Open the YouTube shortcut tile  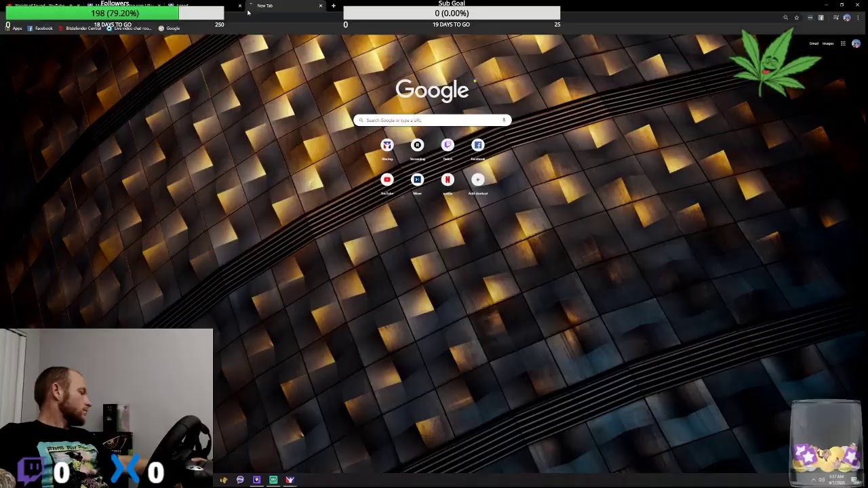point(387,184)
